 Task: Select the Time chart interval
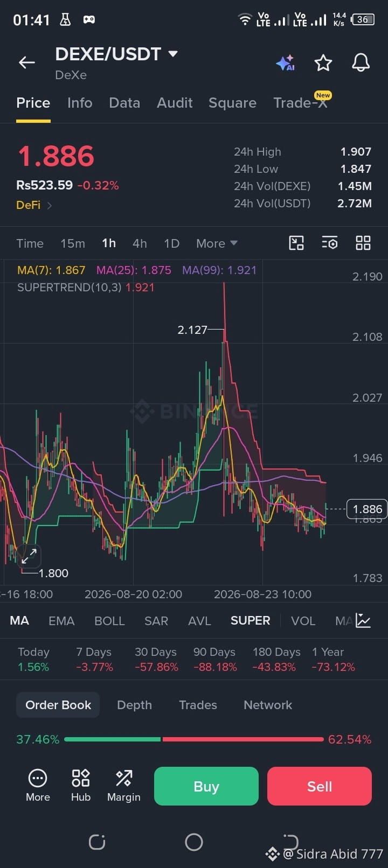click(30, 243)
